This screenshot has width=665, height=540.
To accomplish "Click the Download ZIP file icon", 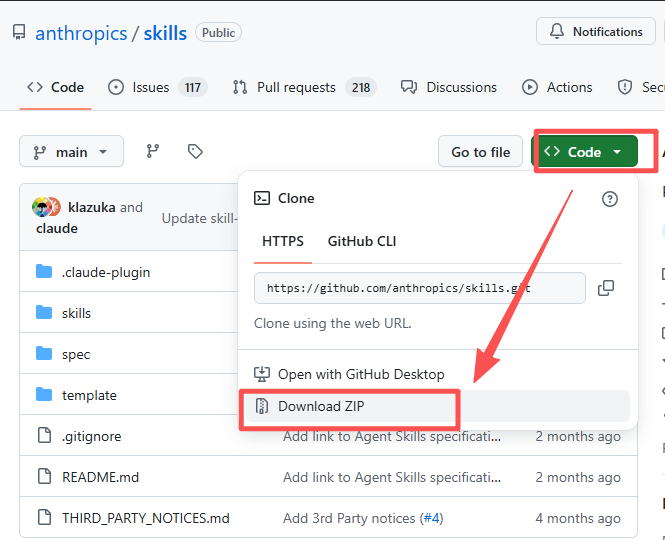I will pyautogui.click(x=262, y=406).
